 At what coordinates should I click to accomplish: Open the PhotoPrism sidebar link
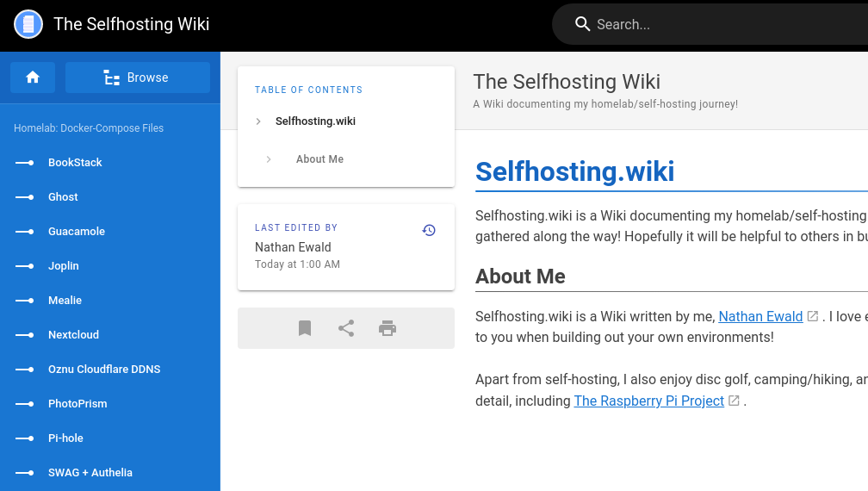[77, 403]
